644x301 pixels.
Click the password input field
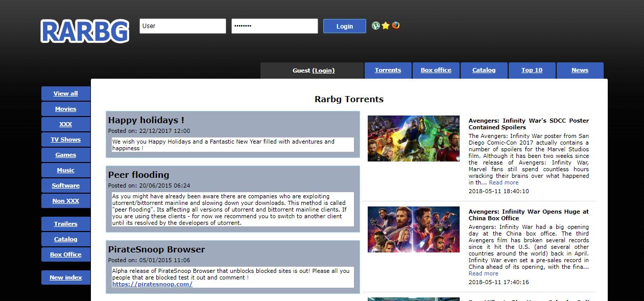(x=274, y=26)
